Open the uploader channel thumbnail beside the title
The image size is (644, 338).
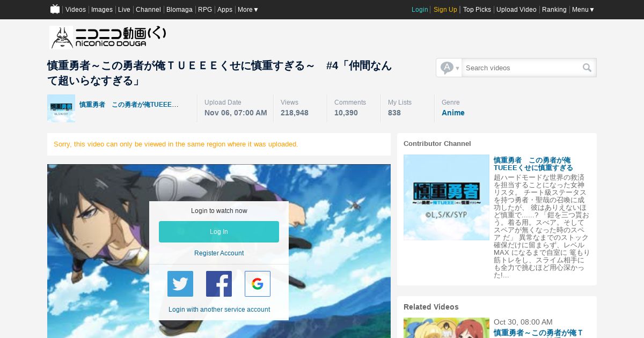point(61,108)
